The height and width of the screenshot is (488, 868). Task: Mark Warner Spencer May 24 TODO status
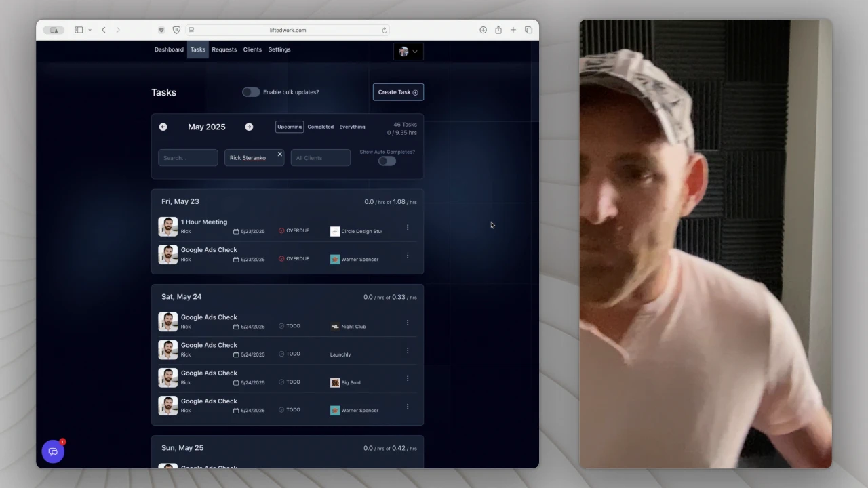(290, 409)
